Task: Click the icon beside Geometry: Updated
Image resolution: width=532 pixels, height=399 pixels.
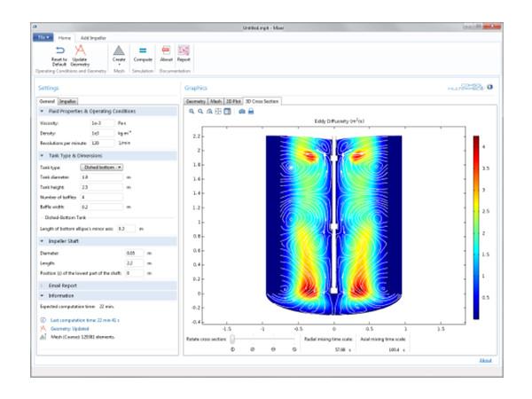Action: [x=43, y=328]
